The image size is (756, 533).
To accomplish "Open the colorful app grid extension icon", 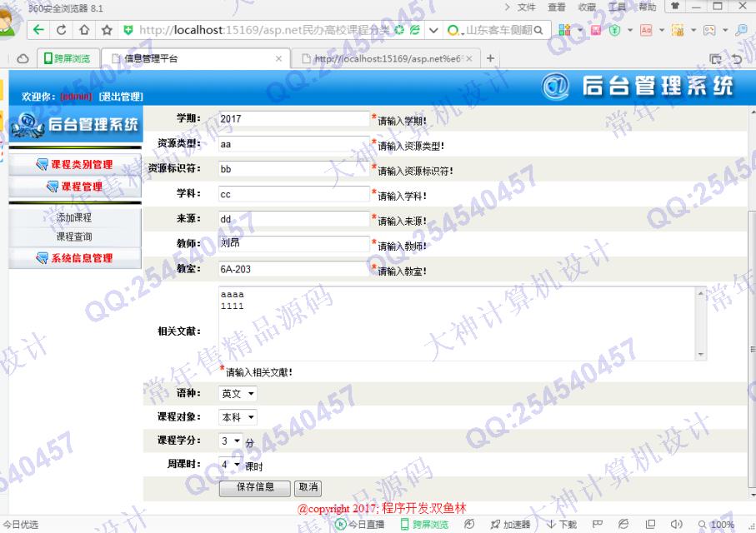I will pyautogui.click(x=564, y=30).
